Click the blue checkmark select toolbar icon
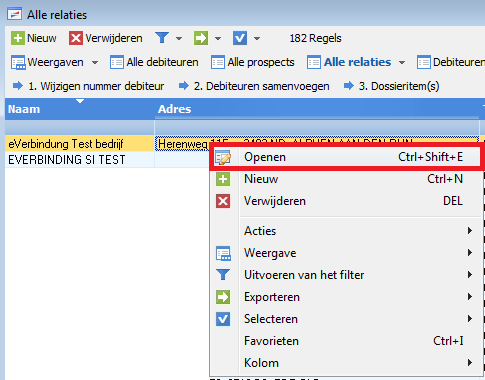Screen dimensions: 485x380 coord(240,38)
